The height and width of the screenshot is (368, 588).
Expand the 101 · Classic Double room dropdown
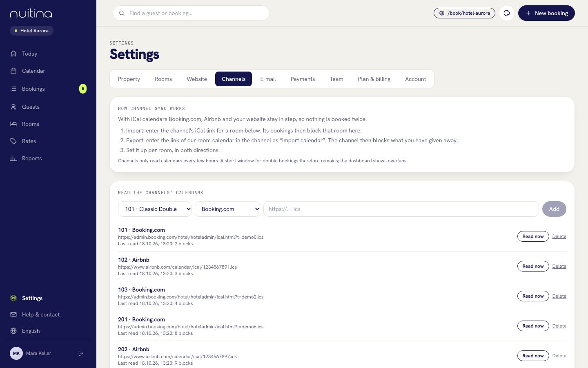click(155, 209)
